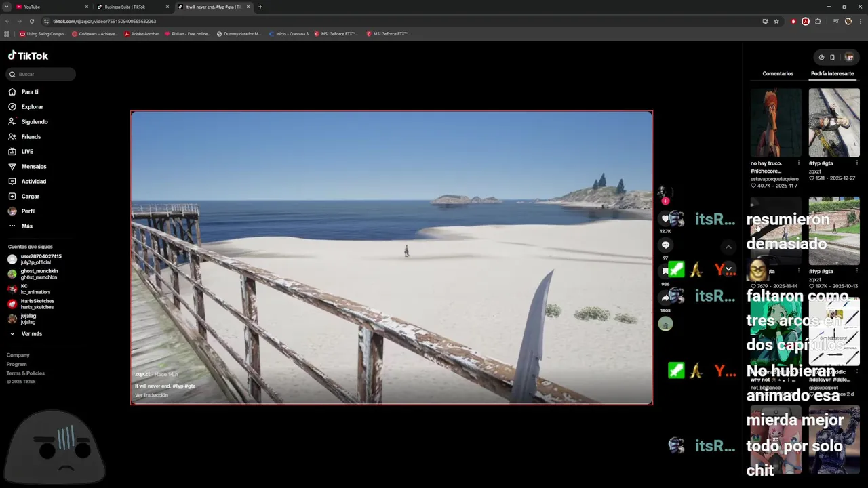868x488 pixels.
Task: Click the address bar URL
Action: [x=104, y=21]
